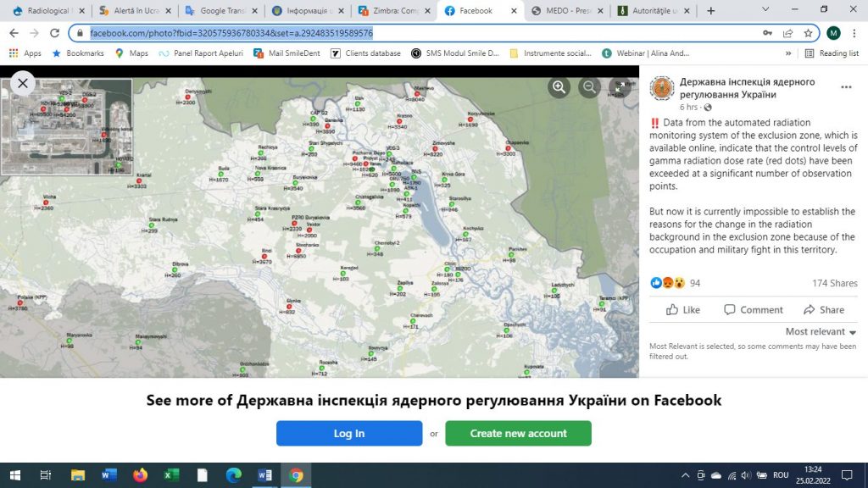Screen dimensions: 868x488
Task: Open the Apps bookmark shortcut
Action: pos(25,53)
